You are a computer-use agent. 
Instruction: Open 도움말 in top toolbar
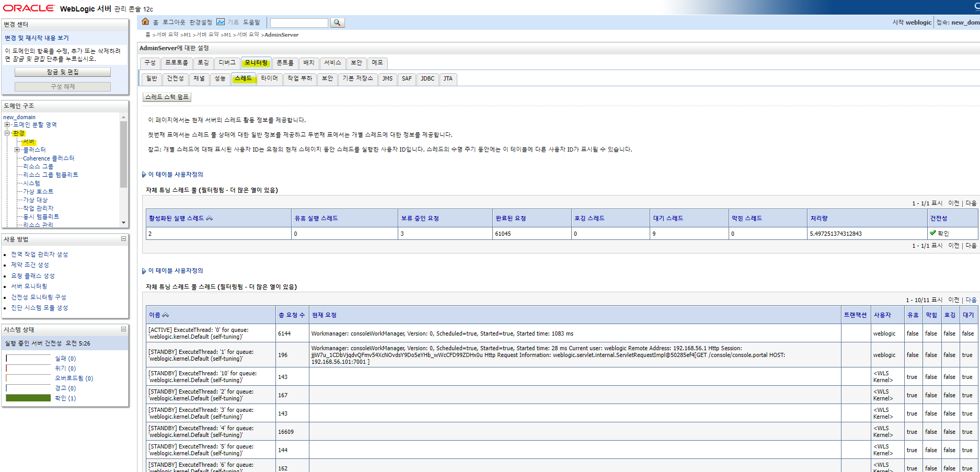(251, 22)
